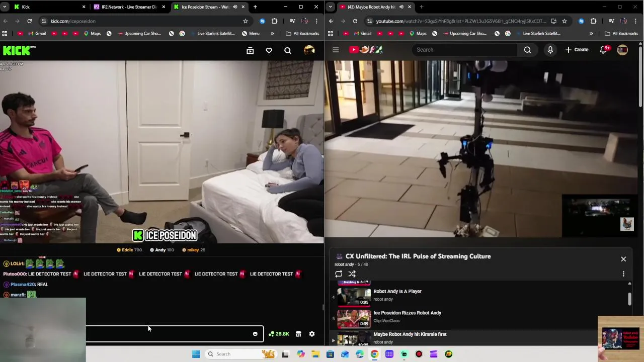
Task: Open the Windows Start menu
Action: [196, 354]
